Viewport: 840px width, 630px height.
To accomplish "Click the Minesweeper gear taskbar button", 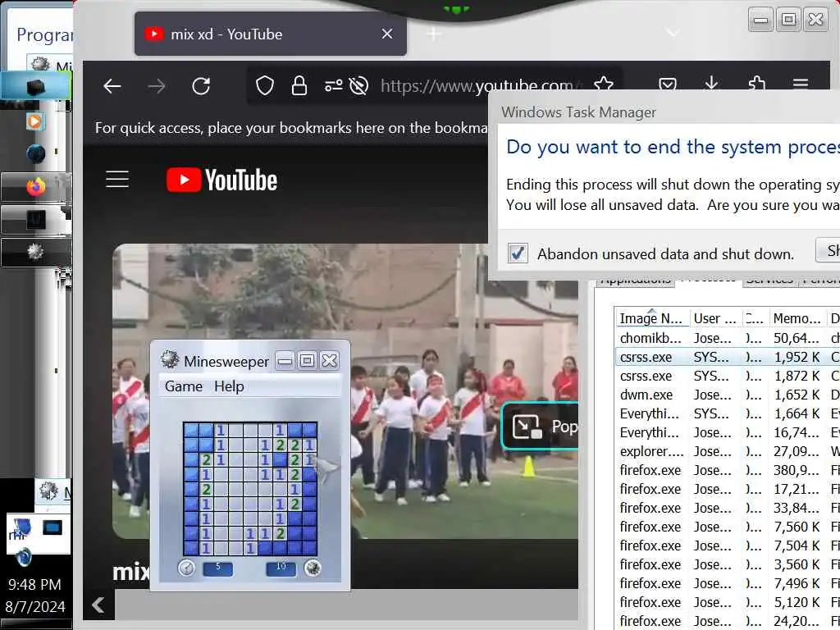I will point(35,251).
